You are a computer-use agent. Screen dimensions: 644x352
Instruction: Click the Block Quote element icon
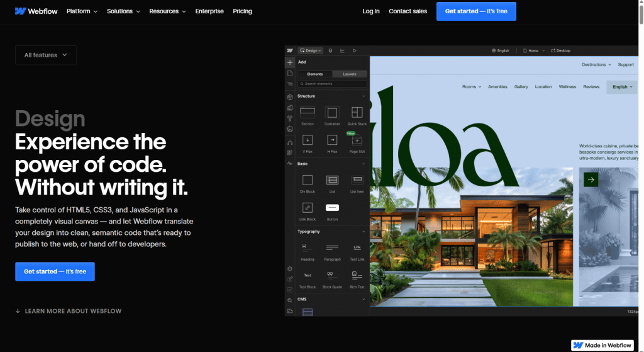[x=332, y=275]
